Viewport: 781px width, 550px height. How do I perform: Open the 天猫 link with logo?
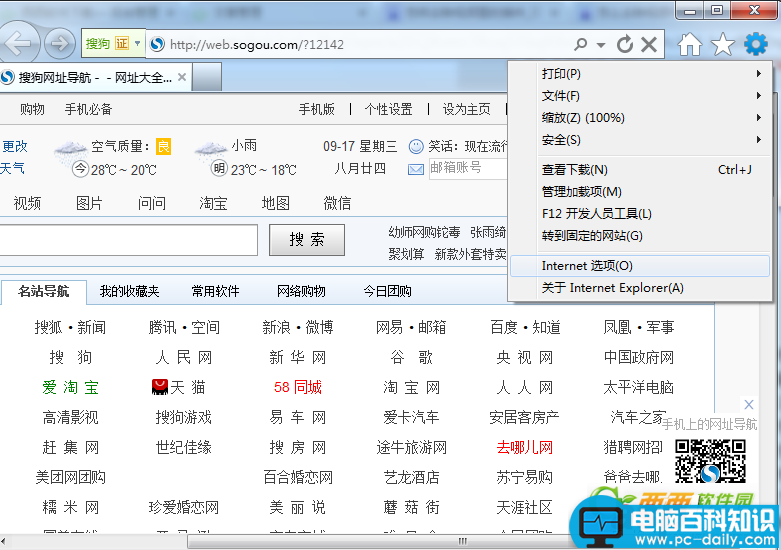[x=178, y=387]
